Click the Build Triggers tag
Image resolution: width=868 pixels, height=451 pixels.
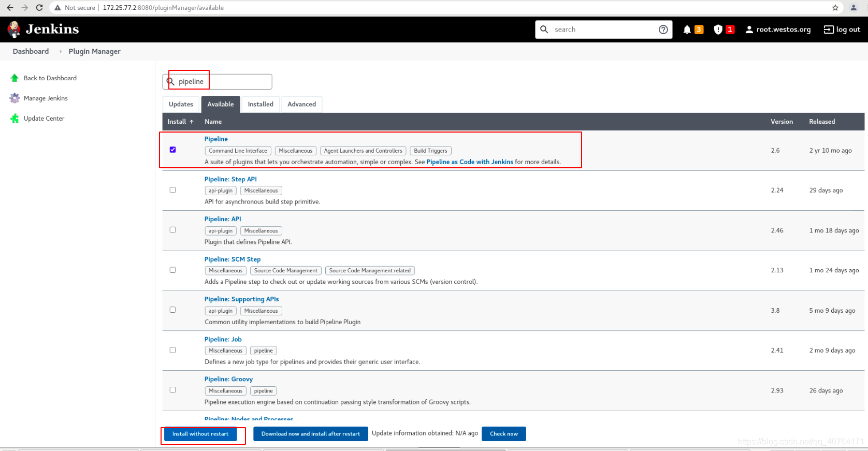click(430, 151)
